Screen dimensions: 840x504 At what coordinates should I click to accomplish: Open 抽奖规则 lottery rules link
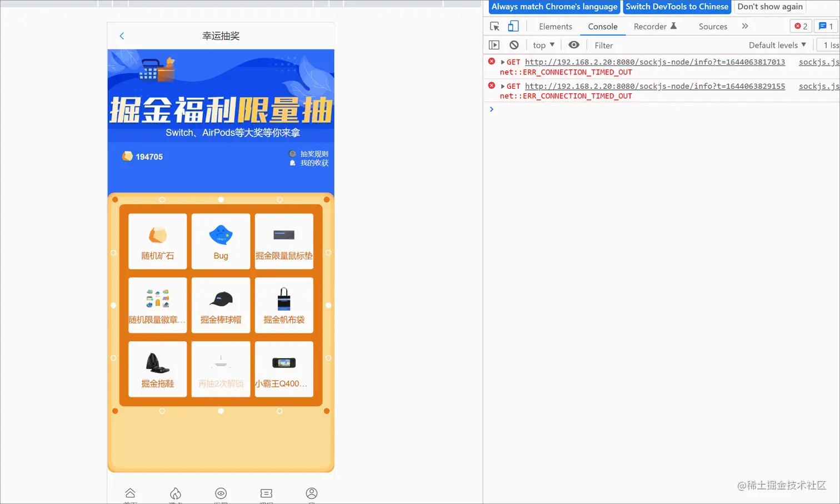[x=314, y=154]
